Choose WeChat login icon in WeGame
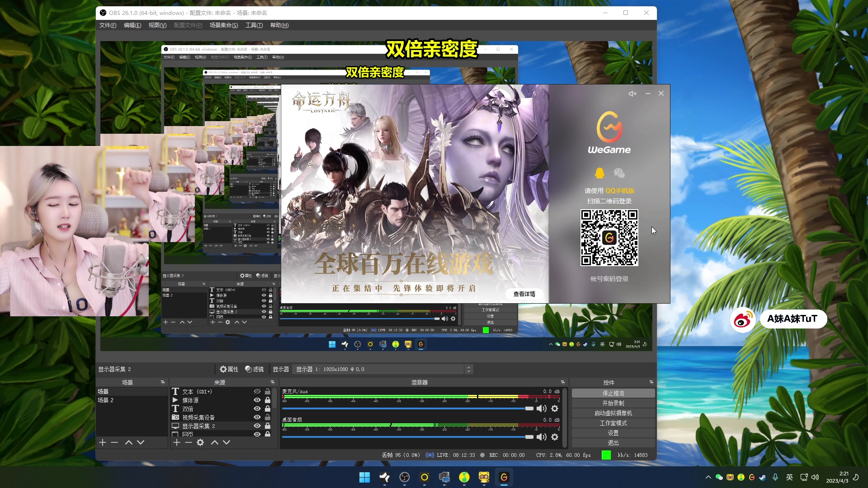The height and width of the screenshot is (488, 868). pos(619,173)
